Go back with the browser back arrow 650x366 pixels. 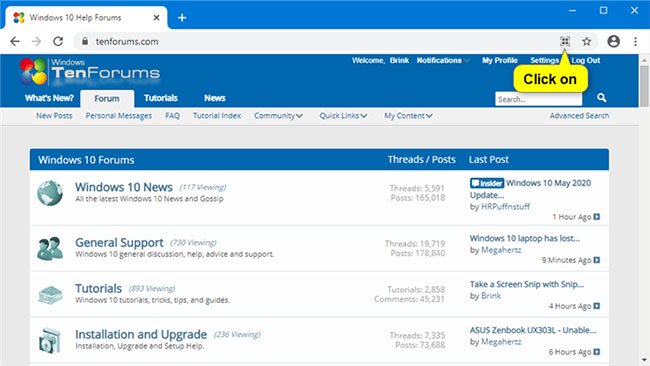(x=15, y=41)
